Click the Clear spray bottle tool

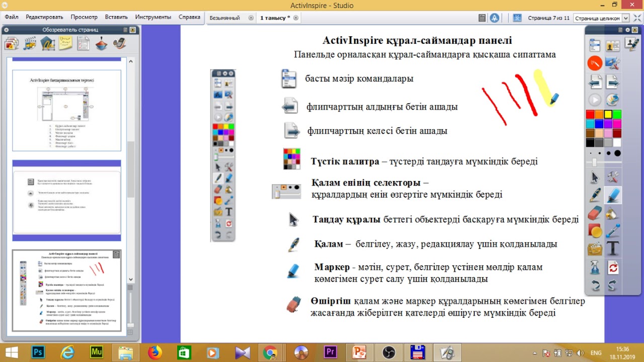coord(595,267)
